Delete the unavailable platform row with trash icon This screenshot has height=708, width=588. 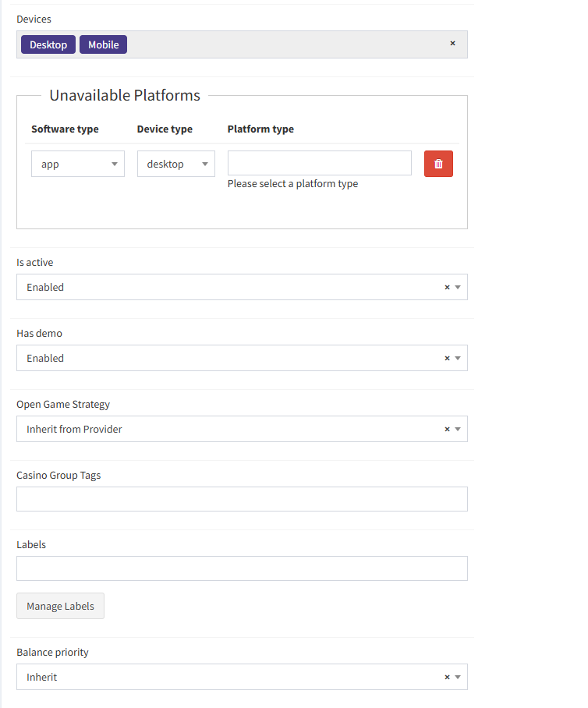coord(438,164)
